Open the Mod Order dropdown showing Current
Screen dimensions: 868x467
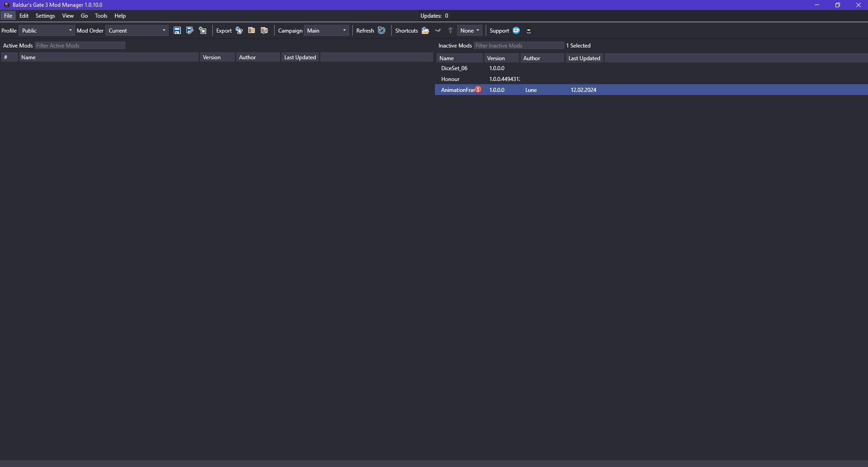[137, 30]
